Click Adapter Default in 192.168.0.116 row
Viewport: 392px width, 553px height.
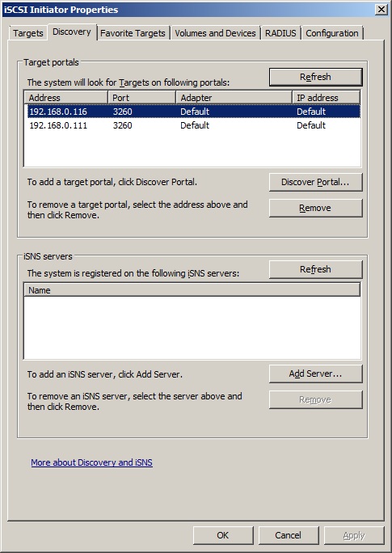coord(195,112)
